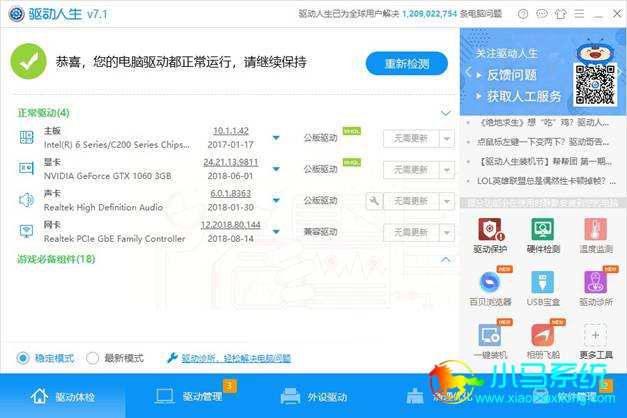Click the motherboard 主板 device icon
Viewport: 627px width, 418px height.
[x=26, y=137]
